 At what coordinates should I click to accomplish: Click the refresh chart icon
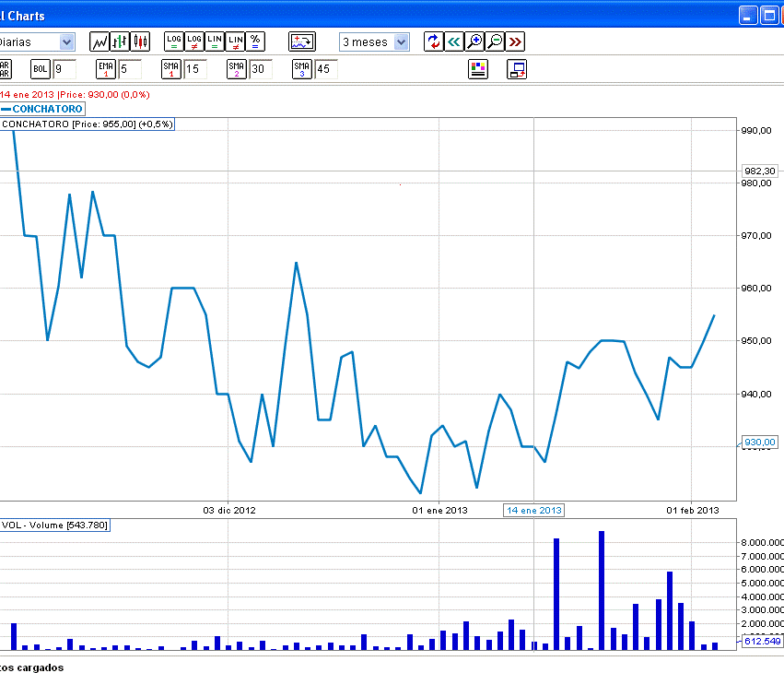(x=433, y=41)
